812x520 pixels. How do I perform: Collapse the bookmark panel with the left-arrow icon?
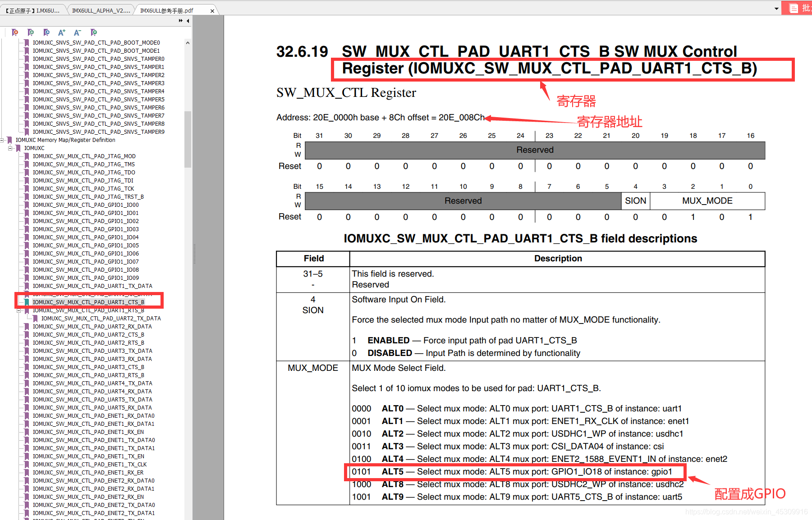point(188,21)
